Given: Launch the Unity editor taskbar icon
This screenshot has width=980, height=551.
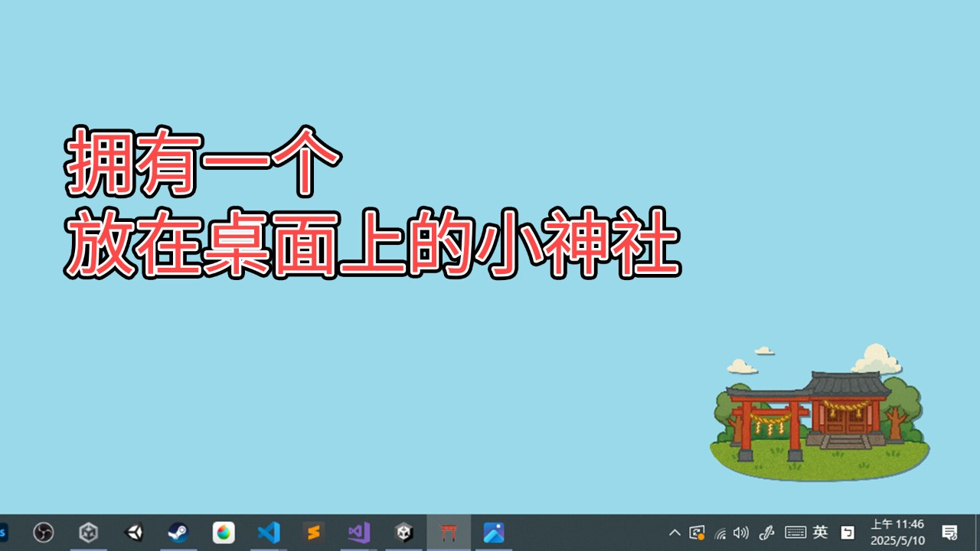Looking at the screenshot, I should pos(134,533).
